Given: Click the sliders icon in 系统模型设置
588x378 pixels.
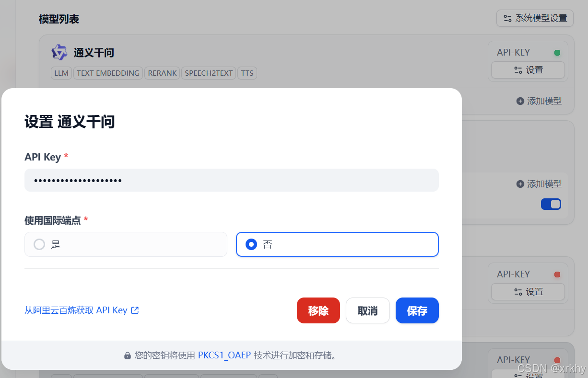Looking at the screenshot, I should coord(507,18).
